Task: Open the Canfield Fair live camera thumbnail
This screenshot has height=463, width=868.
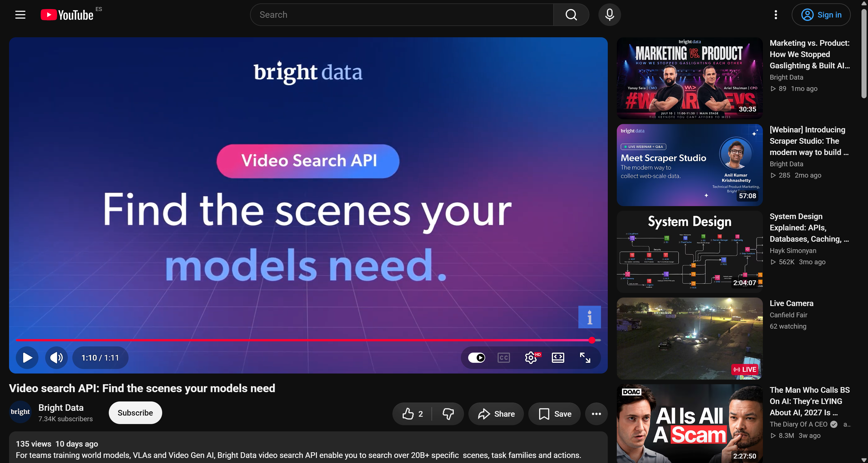Action: (x=690, y=338)
